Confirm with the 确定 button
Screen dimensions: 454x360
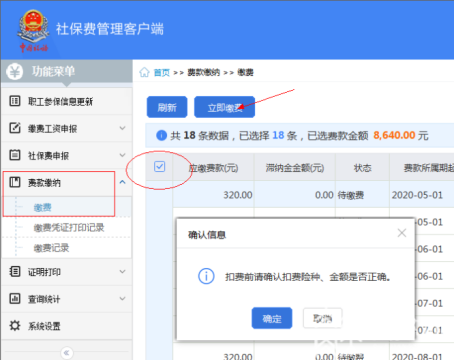tap(272, 318)
